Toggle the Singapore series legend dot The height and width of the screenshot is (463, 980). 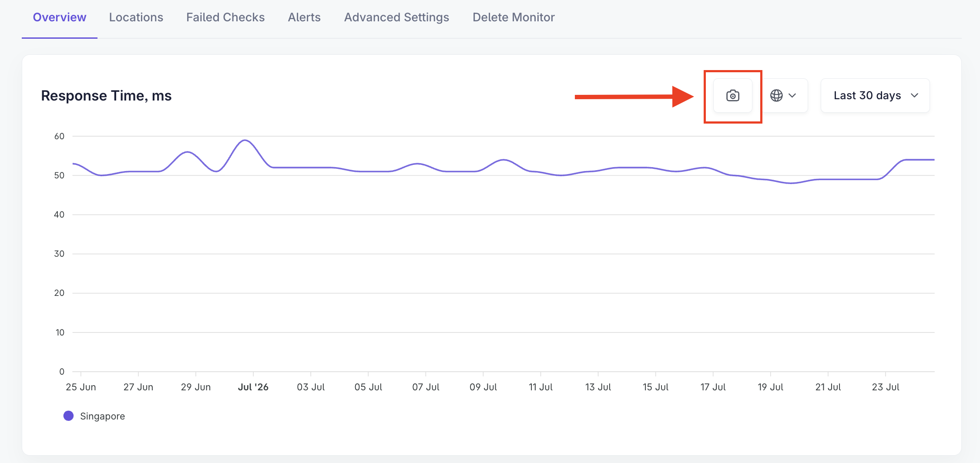[x=68, y=416]
